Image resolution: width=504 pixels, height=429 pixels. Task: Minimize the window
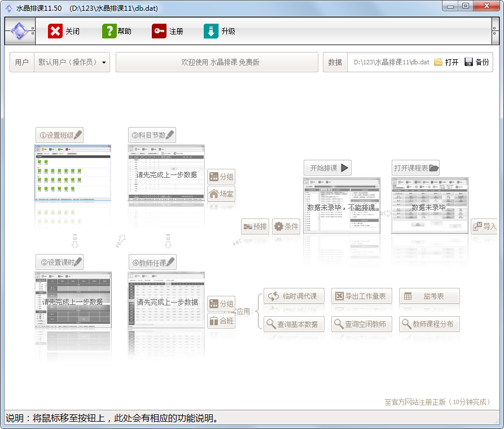point(450,6)
